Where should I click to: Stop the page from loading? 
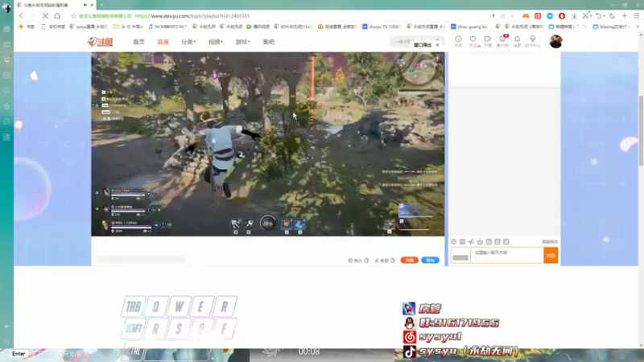(45, 16)
